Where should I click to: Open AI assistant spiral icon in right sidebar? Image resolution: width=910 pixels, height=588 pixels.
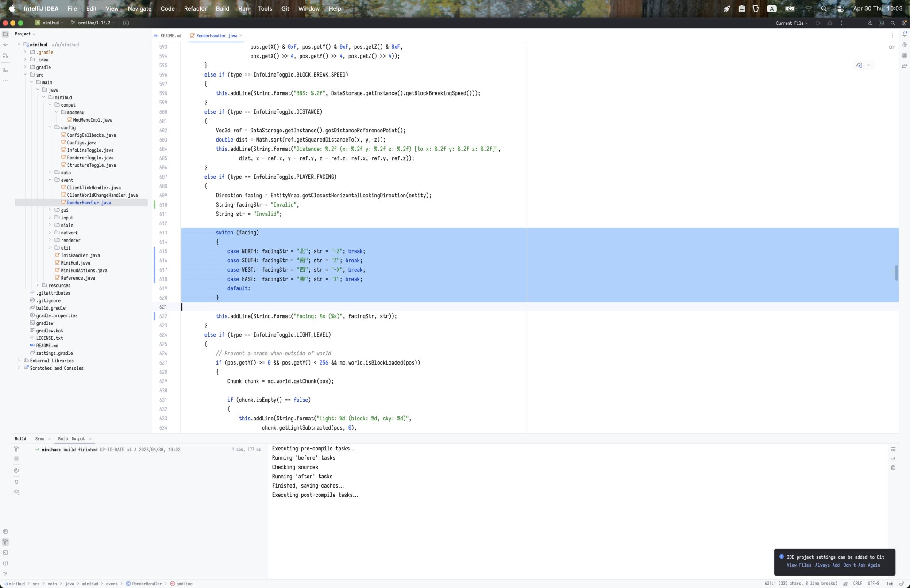tap(905, 45)
